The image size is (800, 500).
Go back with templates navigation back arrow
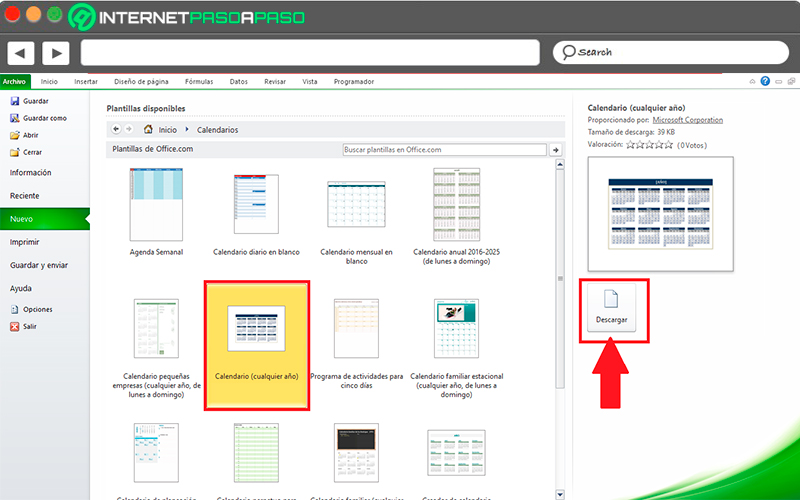click(116, 130)
